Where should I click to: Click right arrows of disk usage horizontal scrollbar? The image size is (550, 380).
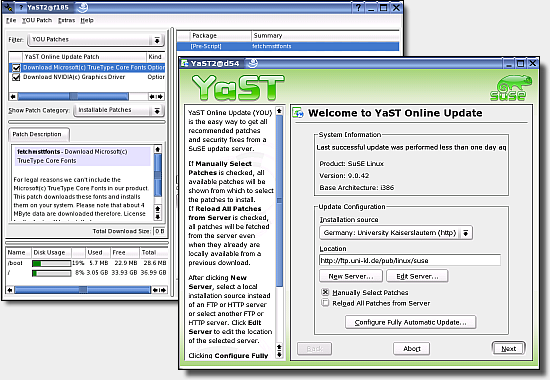[159, 290]
